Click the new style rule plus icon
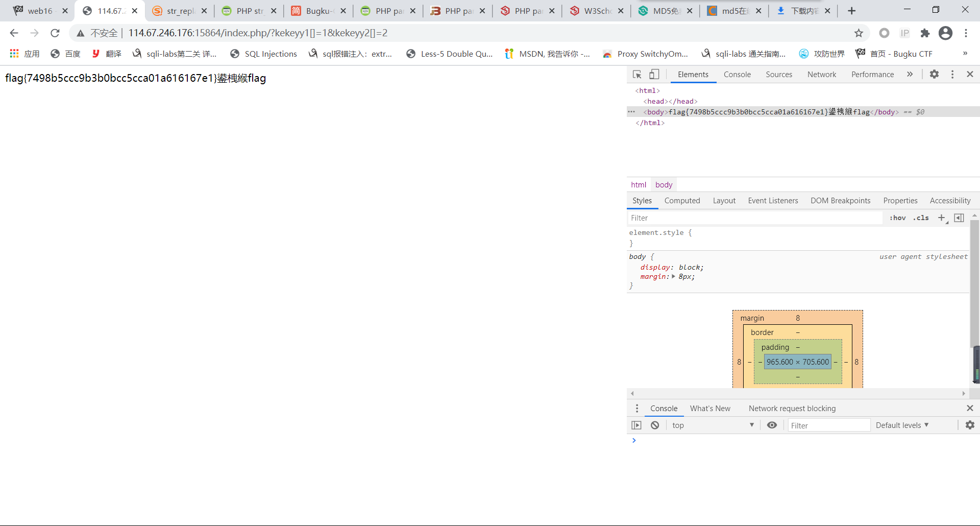 [942, 218]
